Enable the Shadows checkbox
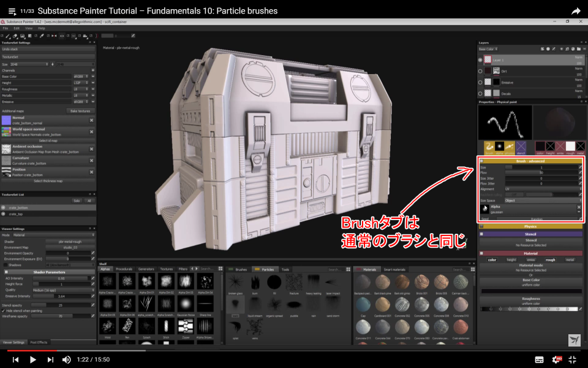Viewport: 588px width, 368px height. coord(6,265)
